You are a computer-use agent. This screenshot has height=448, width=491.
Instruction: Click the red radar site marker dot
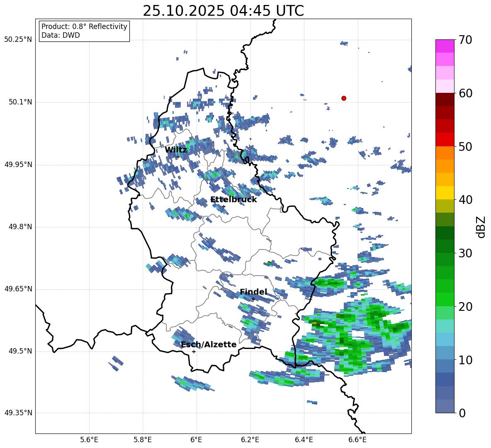click(x=343, y=98)
